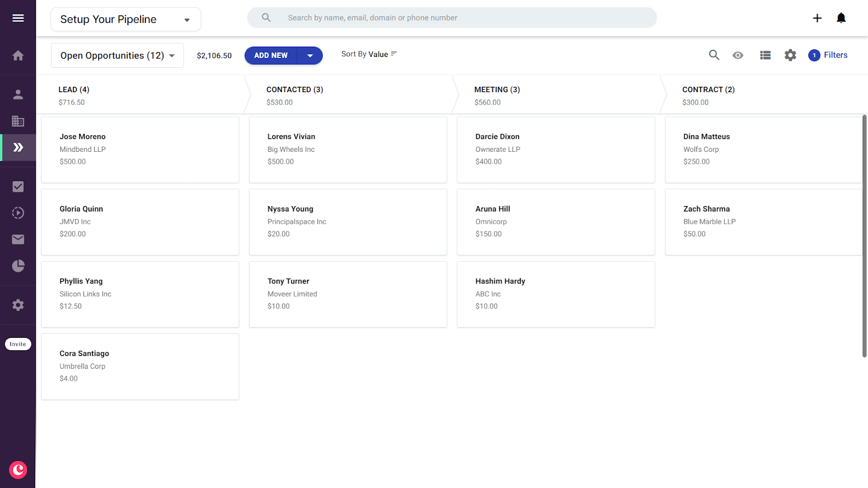
Task: Click the notification bell icon
Action: pyautogui.click(x=841, y=18)
